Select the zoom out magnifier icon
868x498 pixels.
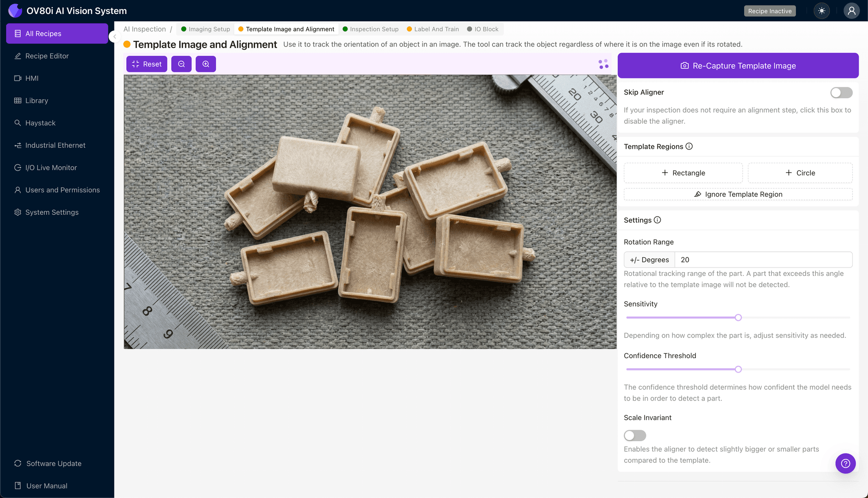pyautogui.click(x=181, y=64)
